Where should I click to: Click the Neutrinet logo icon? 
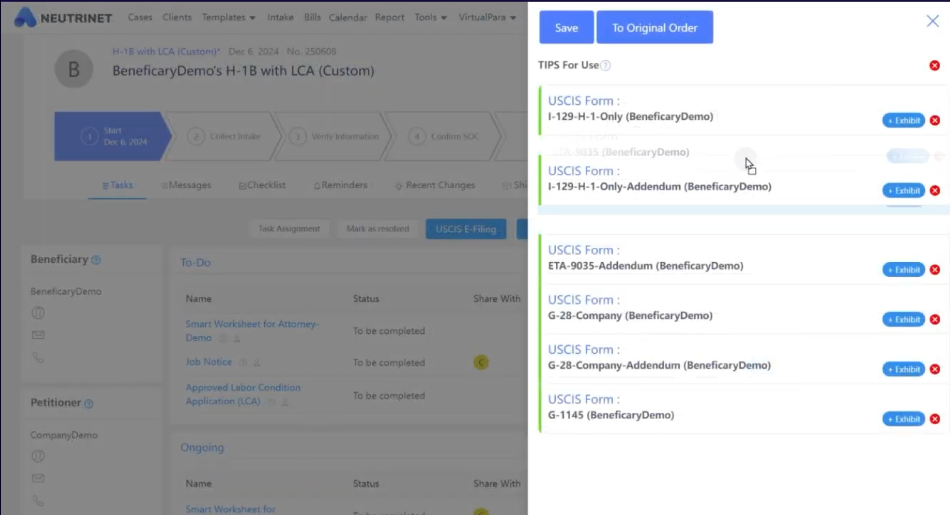coord(24,18)
